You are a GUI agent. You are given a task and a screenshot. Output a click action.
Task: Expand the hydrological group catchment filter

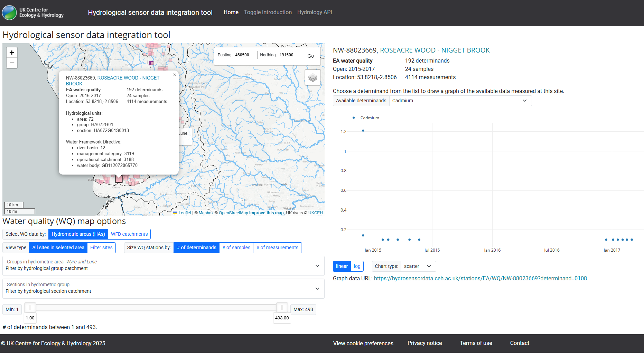tap(317, 266)
